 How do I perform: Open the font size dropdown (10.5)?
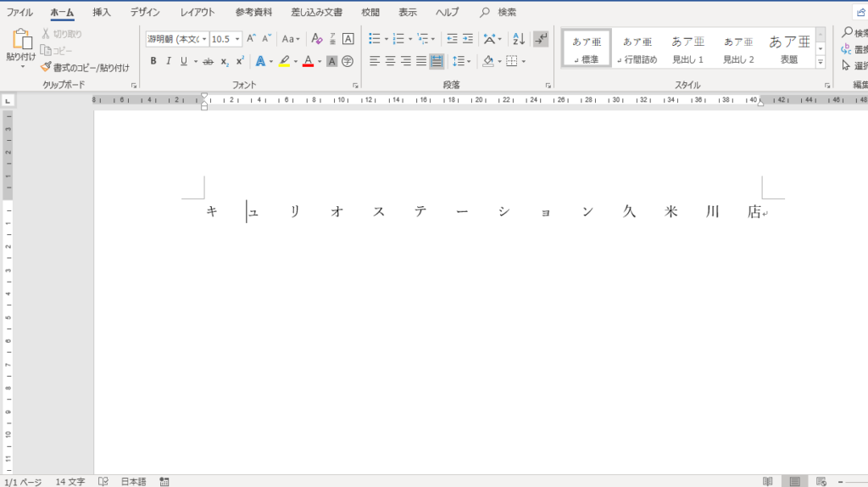[x=237, y=39]
